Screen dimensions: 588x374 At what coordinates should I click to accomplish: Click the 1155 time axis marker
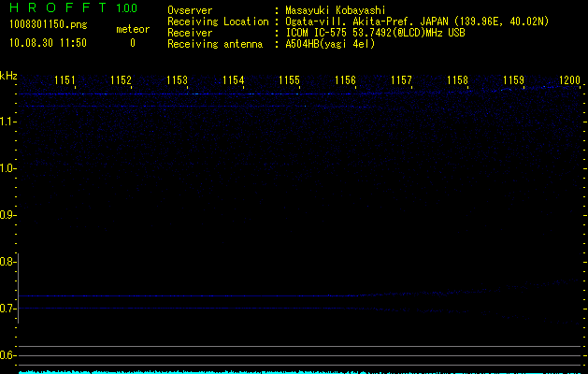pyautogui.click(x=290, y=80)
